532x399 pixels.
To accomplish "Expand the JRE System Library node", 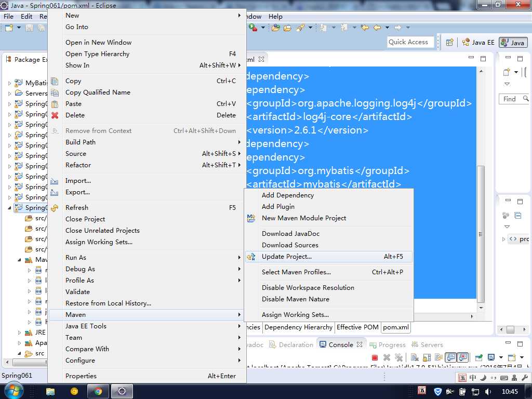I will coord(19,333).
